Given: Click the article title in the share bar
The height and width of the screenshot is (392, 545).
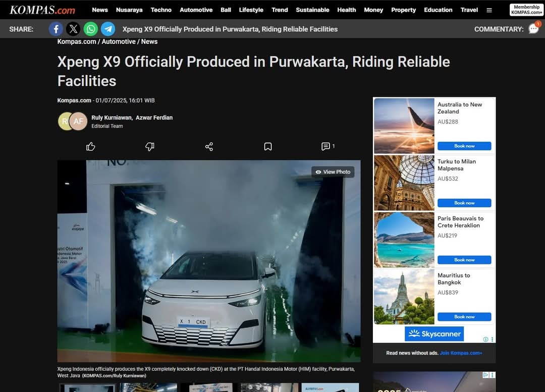Looking at the screenshot, I should [230, 30].
